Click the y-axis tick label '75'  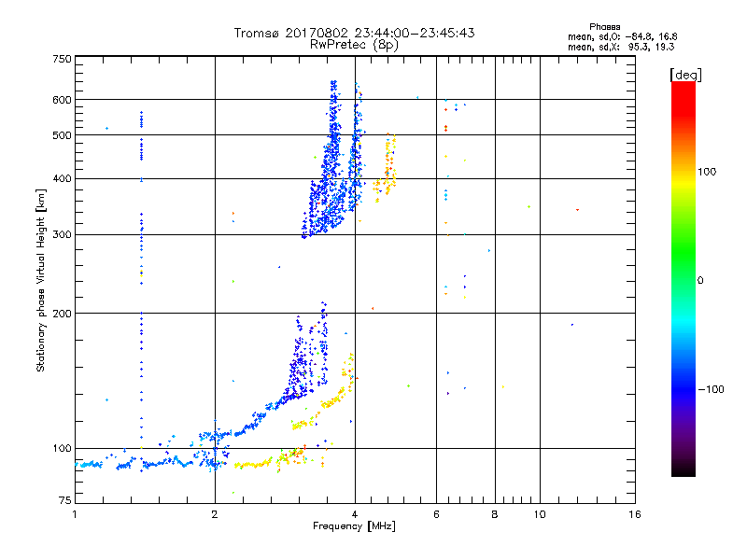pyautogui.click(x=65, y=500)
